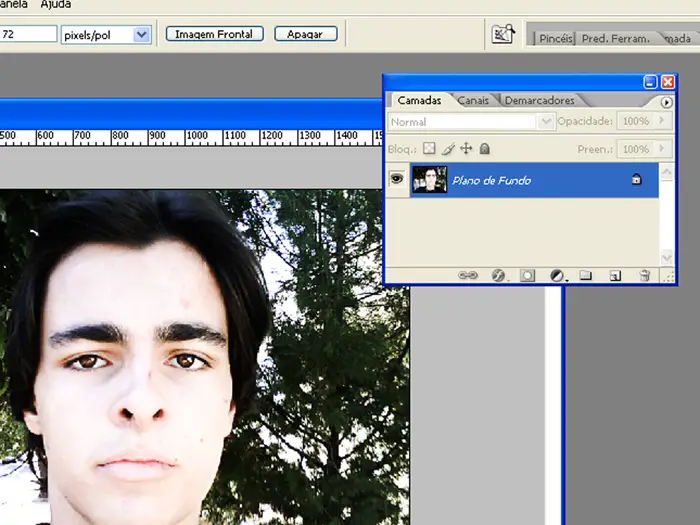Switch to the Canais tab
Image resolution: width=700 pixels, height=525 pixels.
473,100
